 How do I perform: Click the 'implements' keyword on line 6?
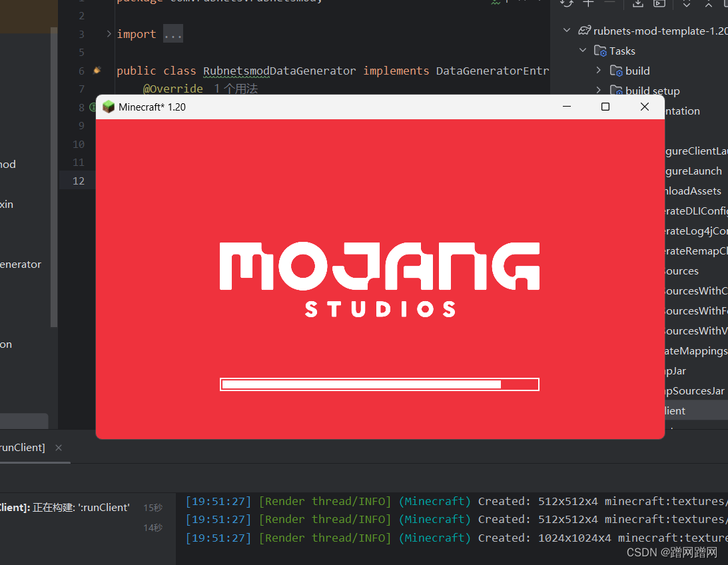pyautogui.click(x=396, y=71)
